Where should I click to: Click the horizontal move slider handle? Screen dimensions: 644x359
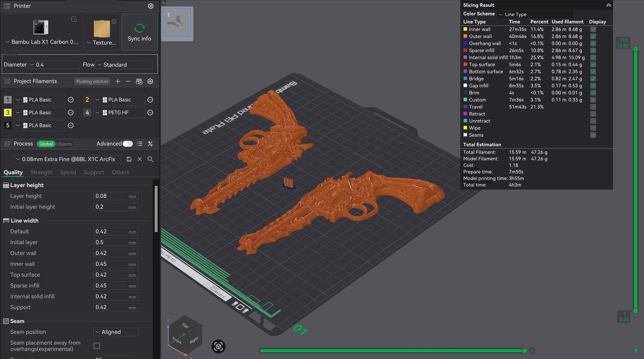click(525, 350)
